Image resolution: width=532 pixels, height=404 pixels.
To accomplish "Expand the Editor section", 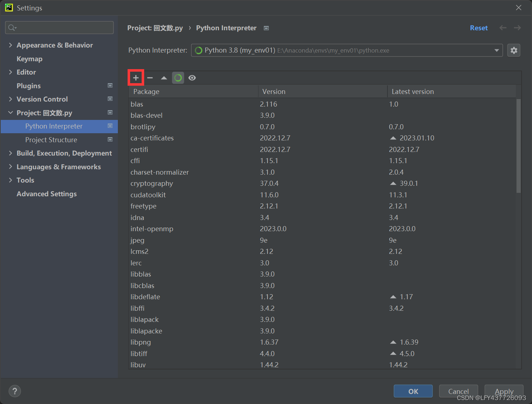I will coord(10,72).
